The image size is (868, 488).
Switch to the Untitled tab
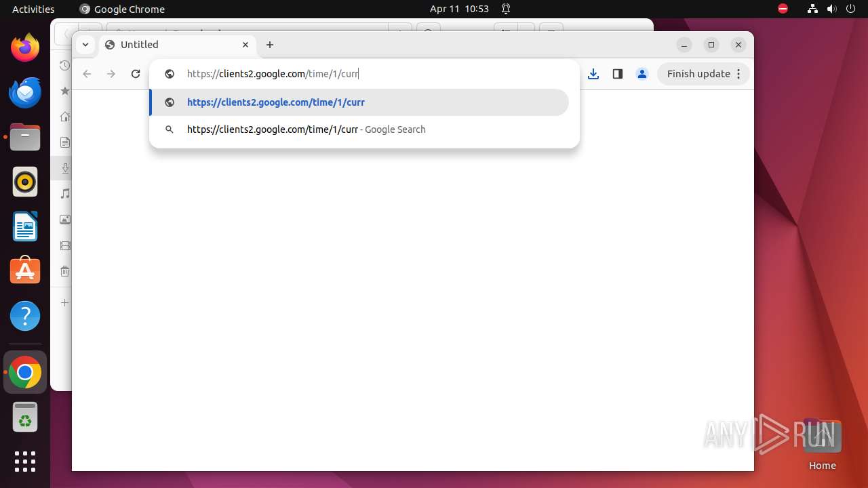pyautogui.click(x=178, y=45)
